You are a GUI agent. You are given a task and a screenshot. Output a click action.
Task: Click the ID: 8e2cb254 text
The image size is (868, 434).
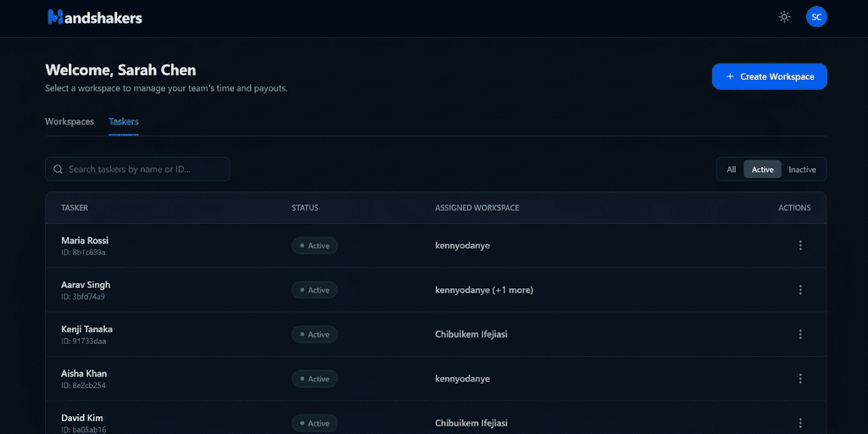pyautogui.click(x=84, y=386)
